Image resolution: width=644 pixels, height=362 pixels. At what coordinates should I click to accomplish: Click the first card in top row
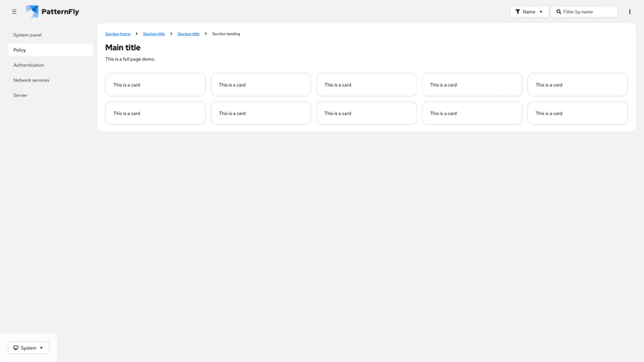pyautogui.click(x=155, y=84)
